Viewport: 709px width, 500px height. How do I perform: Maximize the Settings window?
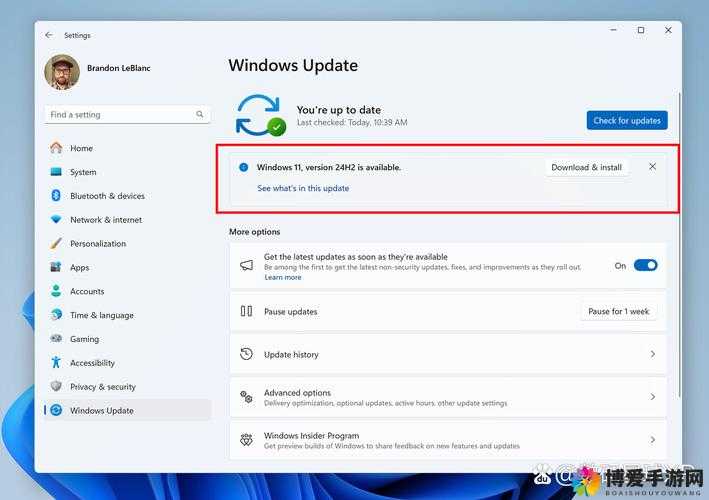[641, 30]
